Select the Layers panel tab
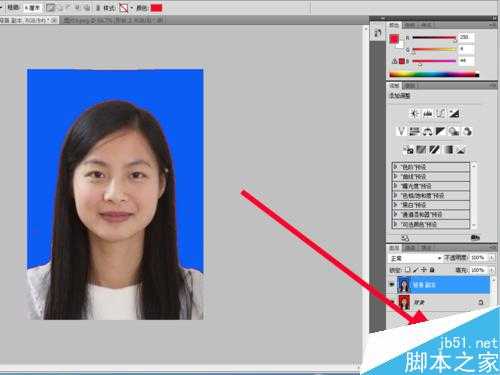The width and height of the screenshot is (500, 375). 395,248
